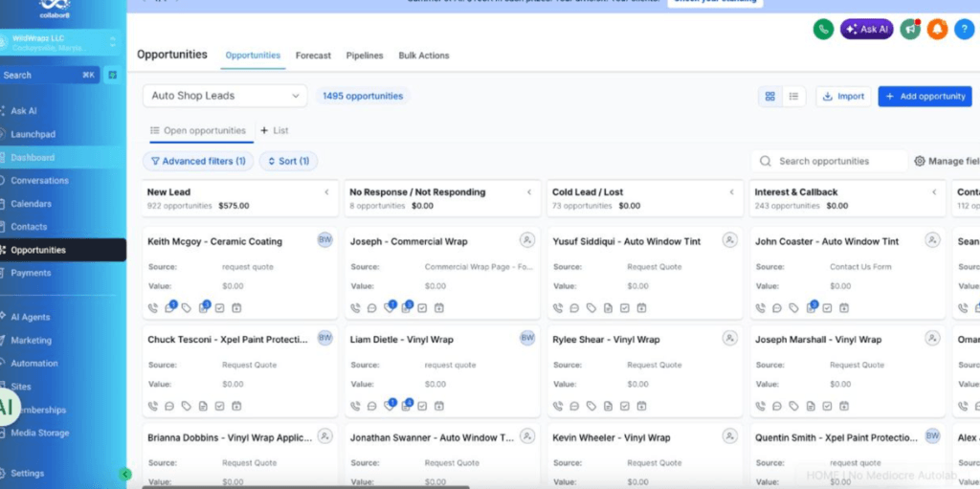This screenshot has width=980, height=489.
Task: Open the megaphone announcements icon
Action: click(911, 29)
